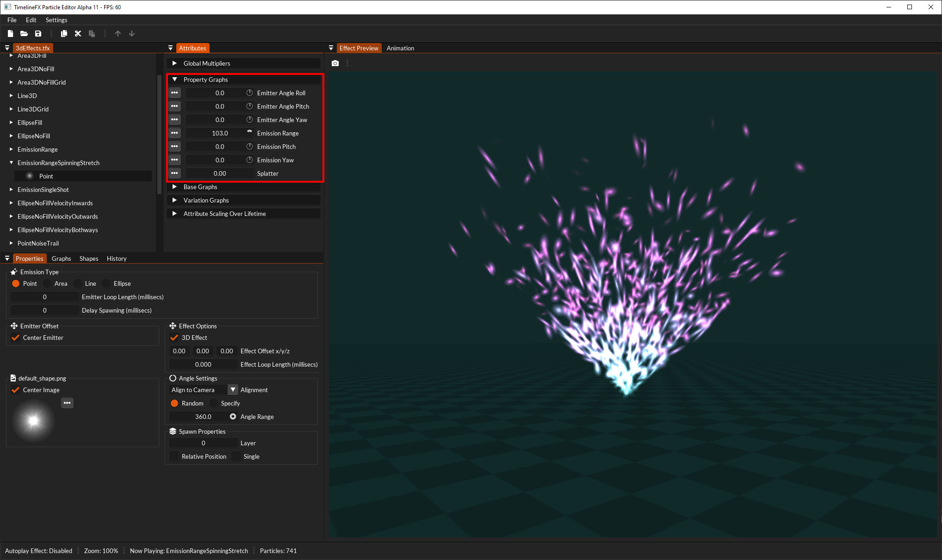This screenshot has height=560, width=942.
Task: Open the Alignment dropdown
Action: coord(232,390)
